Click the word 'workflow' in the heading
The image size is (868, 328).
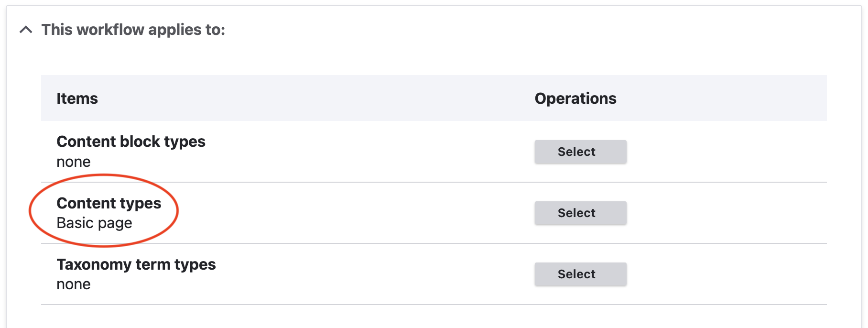(110, 30)
